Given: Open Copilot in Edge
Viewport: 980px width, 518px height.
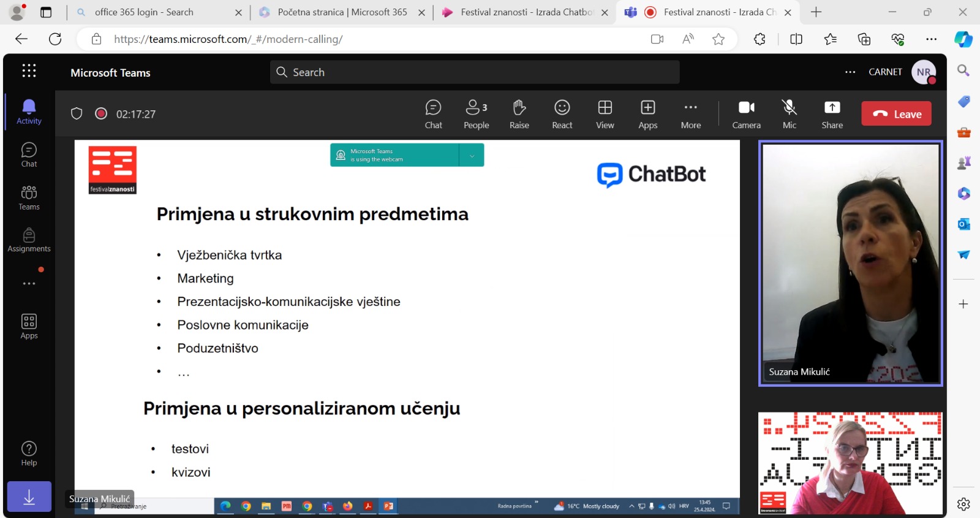Looking at the screenshot, I should coord(963,39).
